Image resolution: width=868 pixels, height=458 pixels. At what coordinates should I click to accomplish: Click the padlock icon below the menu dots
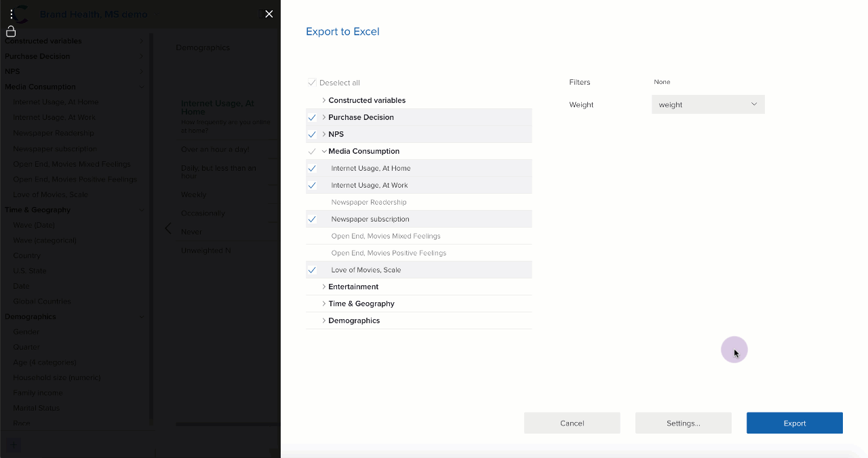click(x=11, y=31)
